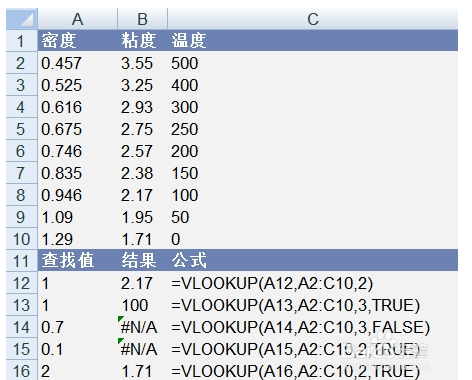Click formula cell in row 15
472x380 pixels.
313,349
